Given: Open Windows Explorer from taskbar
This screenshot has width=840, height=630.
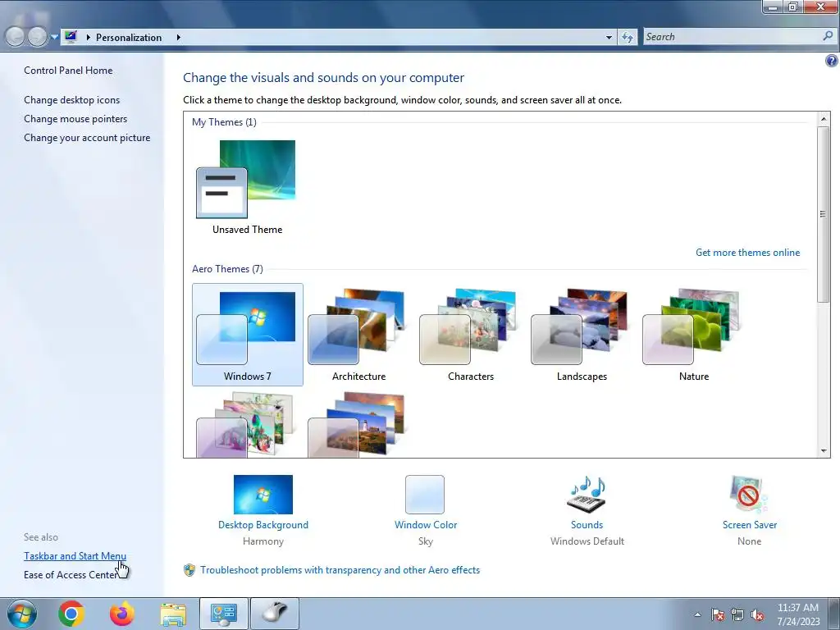Looking at the screenshot, I should 174,614.
